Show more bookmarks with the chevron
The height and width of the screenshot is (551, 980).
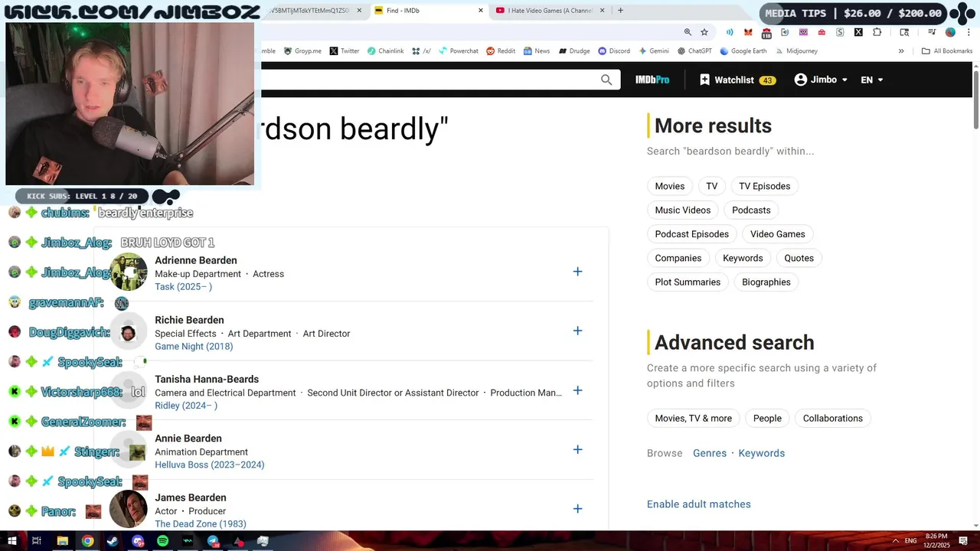point(901,51)
